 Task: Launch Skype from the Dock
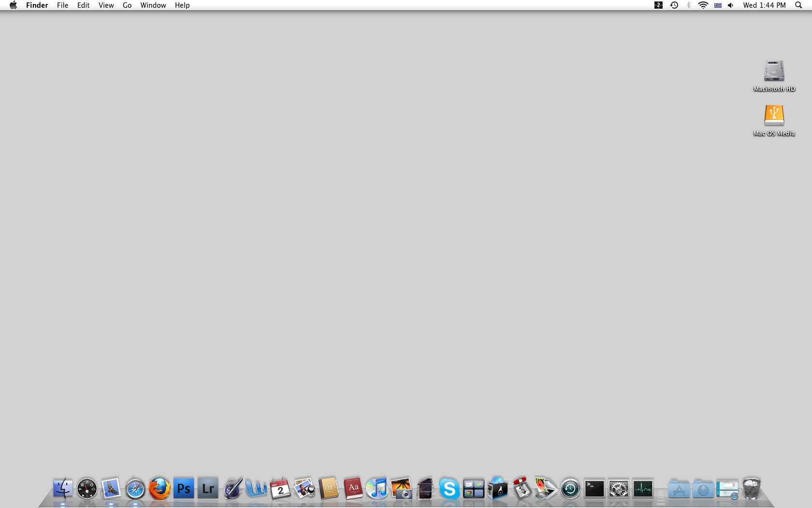[x=449, y=489]
